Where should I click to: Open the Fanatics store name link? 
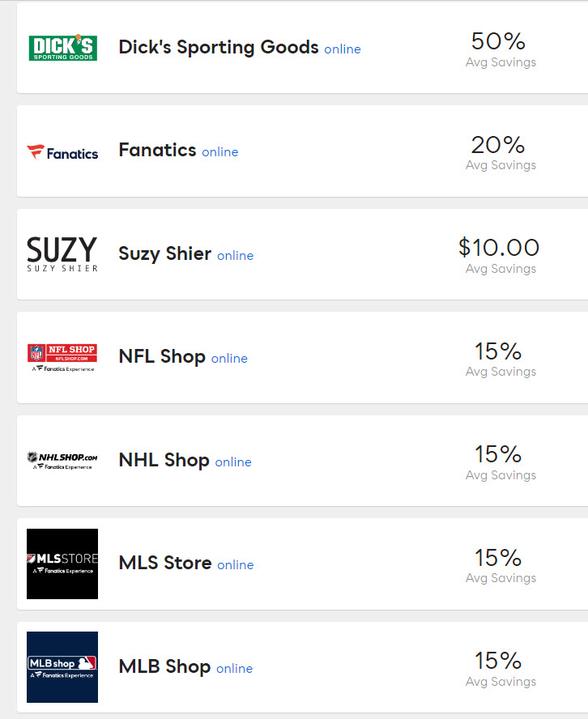[157, 150]
